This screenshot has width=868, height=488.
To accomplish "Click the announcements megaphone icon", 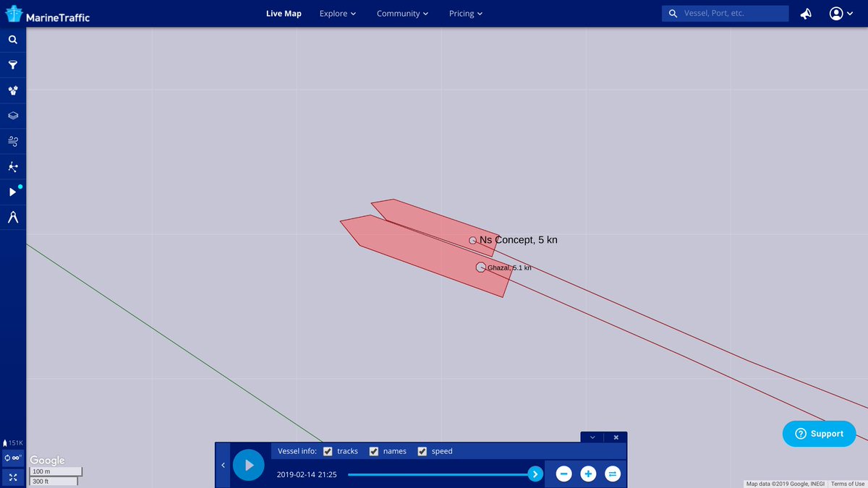I will [x=805, y=14].
